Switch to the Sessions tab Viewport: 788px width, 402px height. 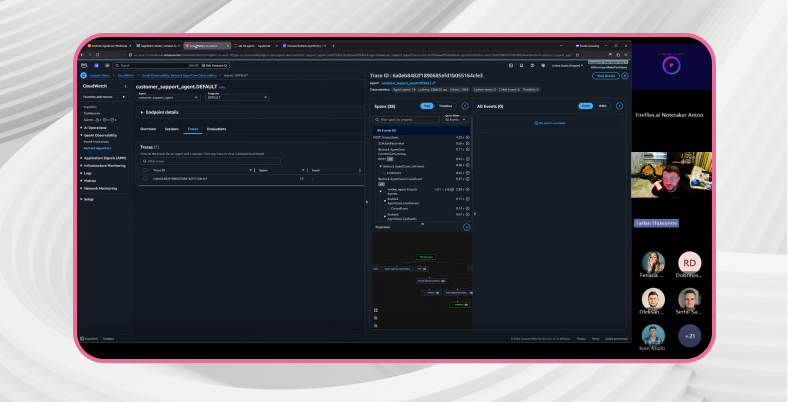tap(172, 129)
